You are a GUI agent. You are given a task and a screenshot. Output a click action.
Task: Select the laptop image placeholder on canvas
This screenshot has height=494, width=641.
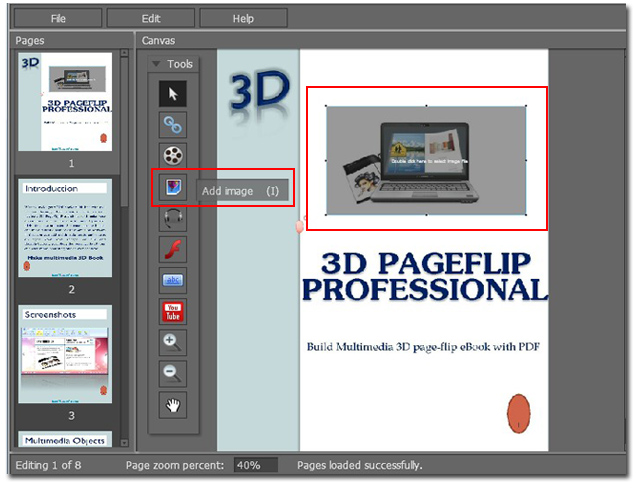426,160
